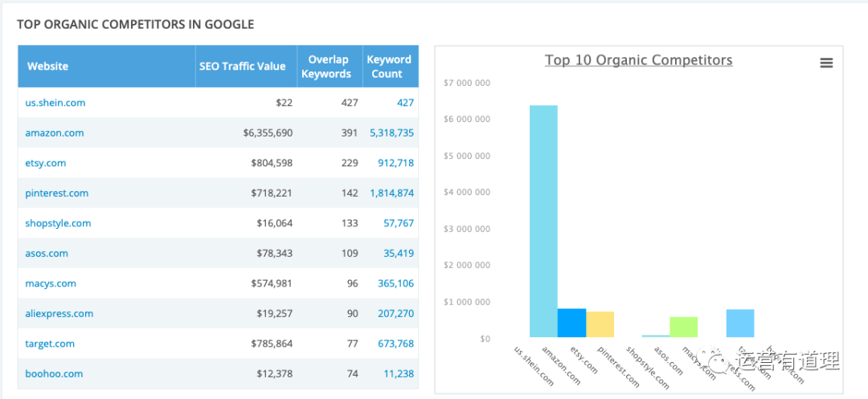Open the target.com website link

click(x=50, y=344)
